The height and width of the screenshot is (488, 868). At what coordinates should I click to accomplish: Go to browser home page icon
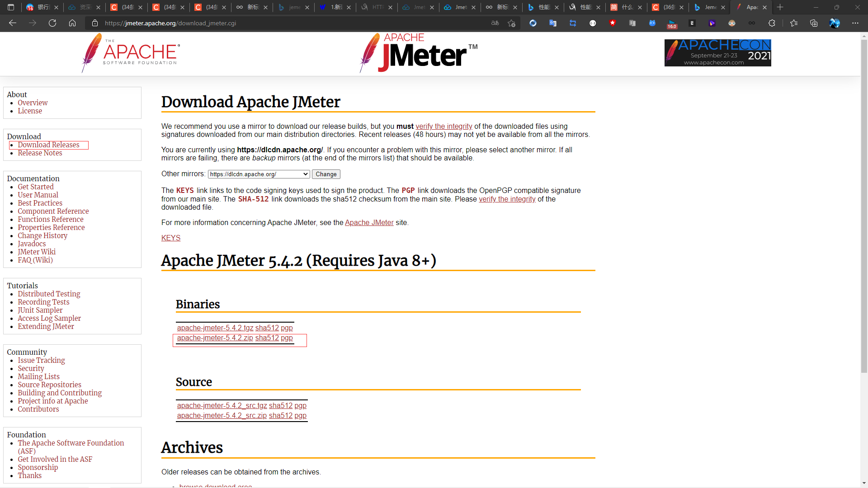tap(72, 23)
